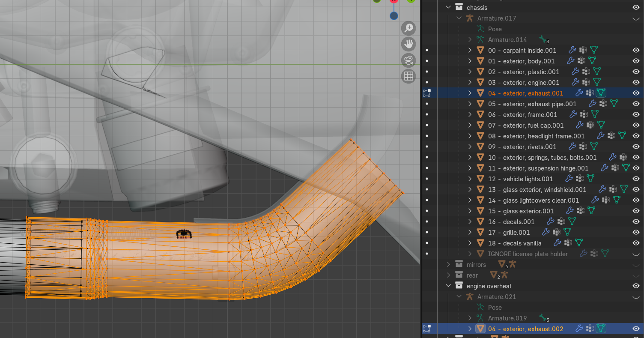
Task: Show the hidden mirrors collection
Action: (x=636, y=265)
